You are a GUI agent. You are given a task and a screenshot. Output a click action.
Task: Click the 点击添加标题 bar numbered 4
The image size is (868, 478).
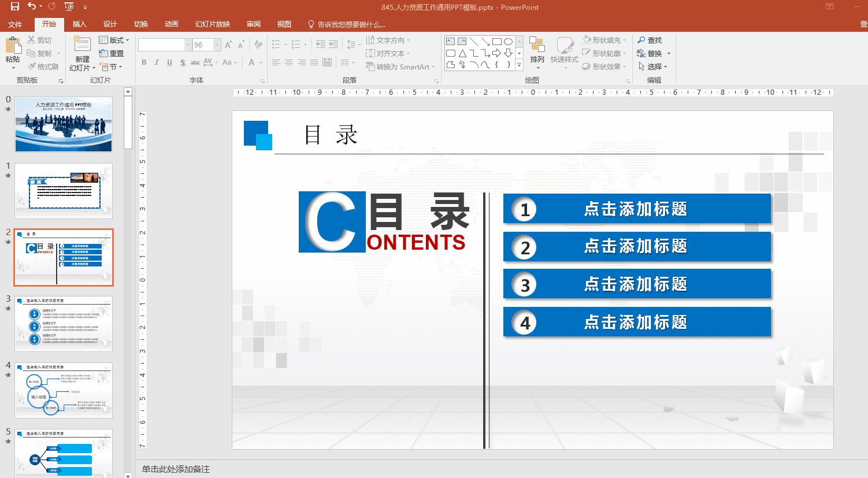pos(637,322)
